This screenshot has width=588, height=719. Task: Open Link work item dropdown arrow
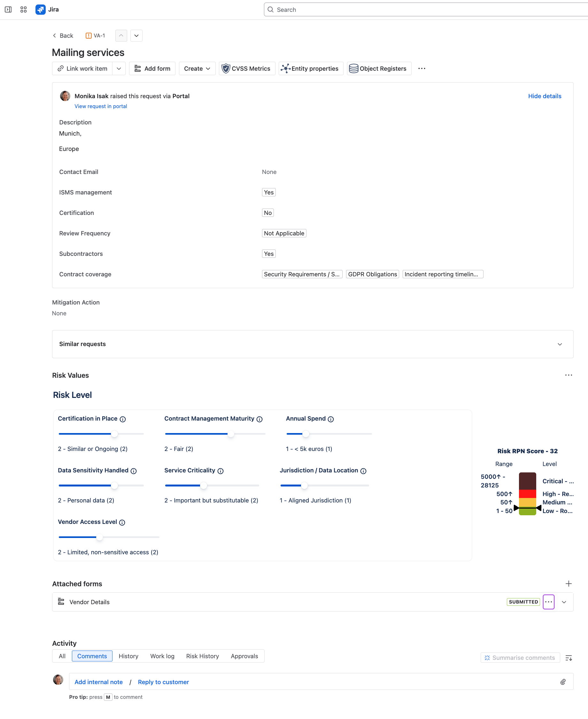[119, 68]
